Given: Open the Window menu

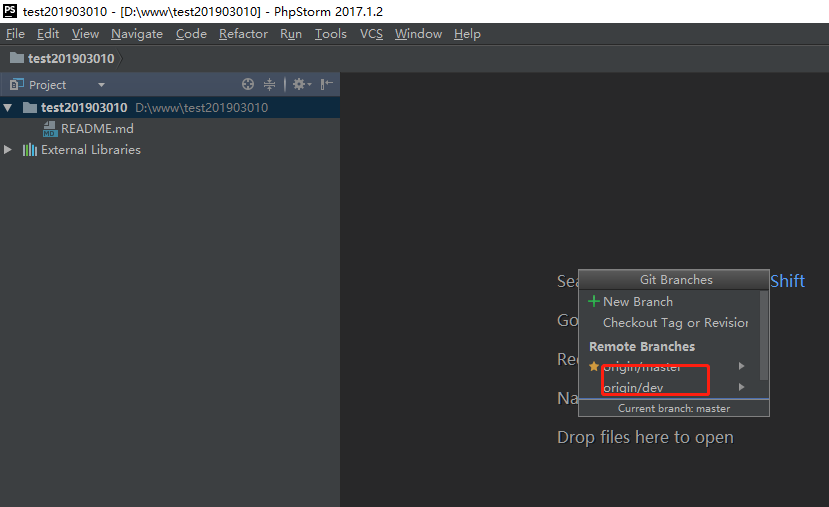Looking at the screenshot, I should 418,34.
